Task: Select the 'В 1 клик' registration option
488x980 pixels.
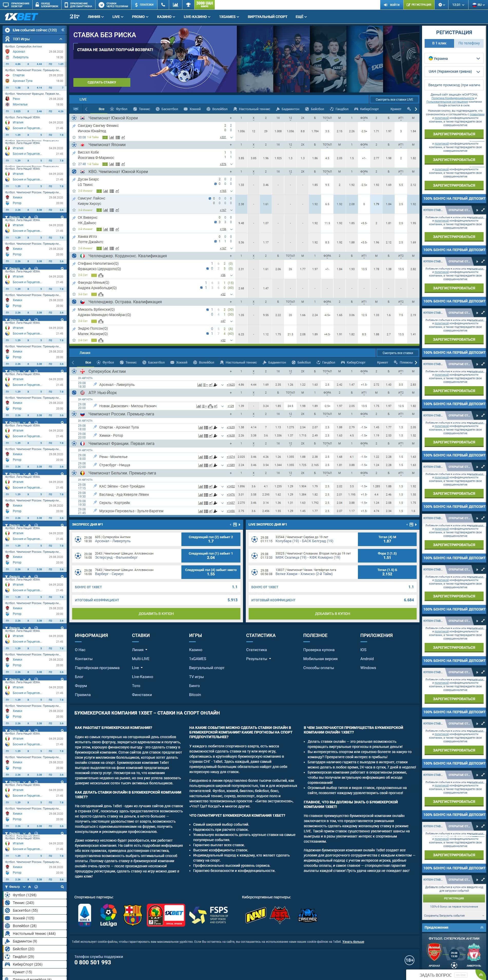Action: [439, 43]
